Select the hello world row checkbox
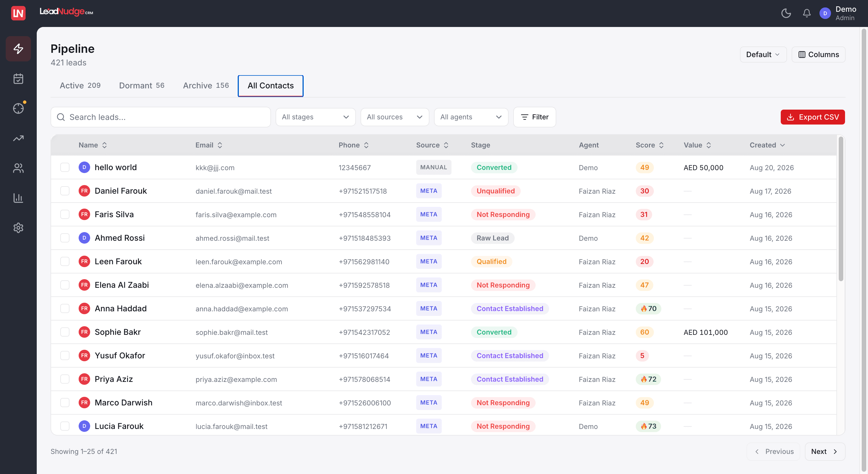The image size is (868, 474). pos(65,168)
